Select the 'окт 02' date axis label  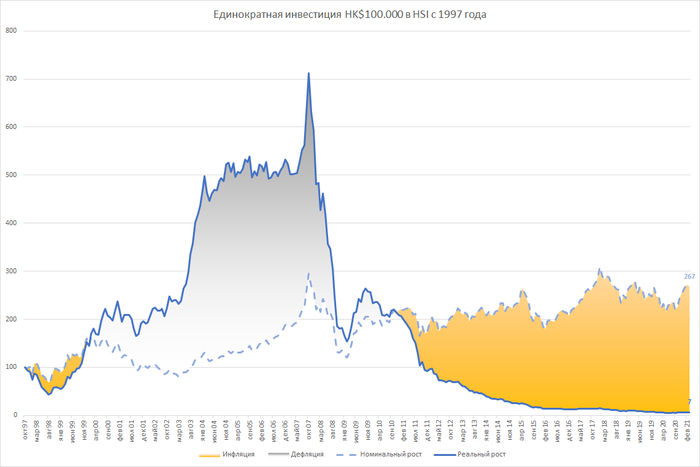click(x=167, y=429)
